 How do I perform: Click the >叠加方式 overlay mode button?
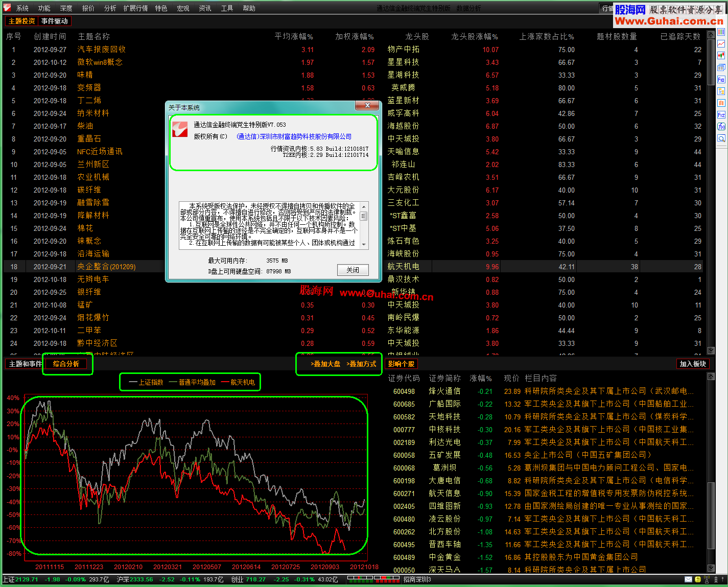(361, 364)
